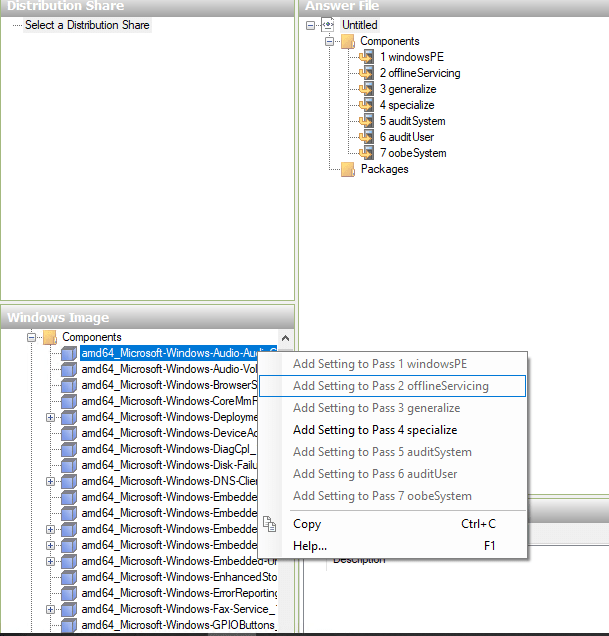Choose Add Setting to Pass 6 auditUser
The image size is (609, 636).
pos(392,474)
